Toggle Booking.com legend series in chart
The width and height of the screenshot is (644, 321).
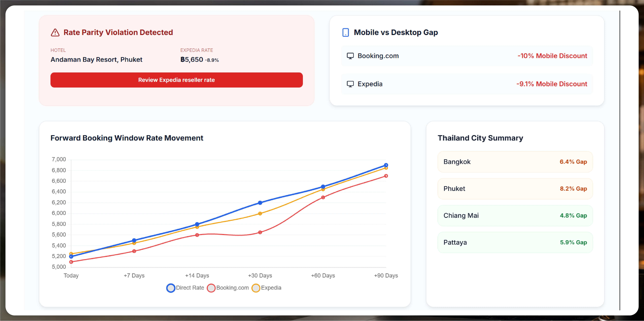(x=228, y=288)
